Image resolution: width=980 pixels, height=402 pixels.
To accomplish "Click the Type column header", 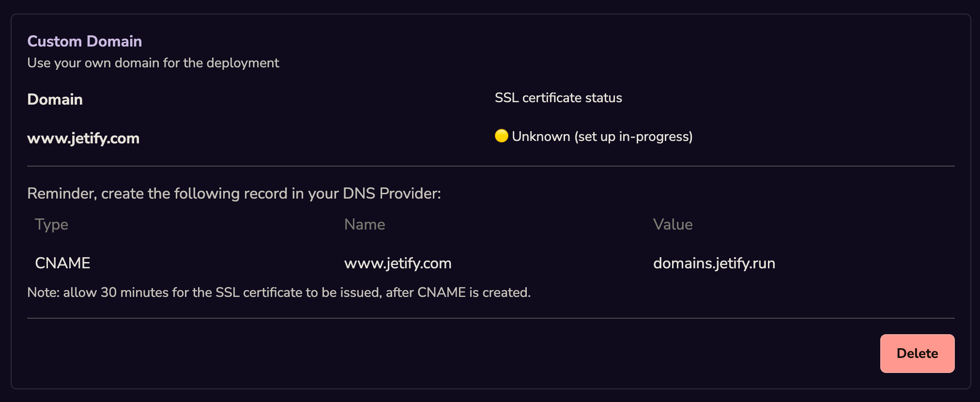I will [51, 224].
